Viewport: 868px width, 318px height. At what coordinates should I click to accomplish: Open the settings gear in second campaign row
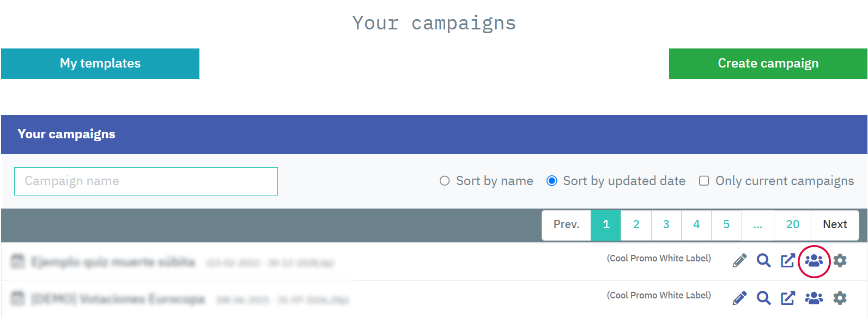tap(840, 298)
